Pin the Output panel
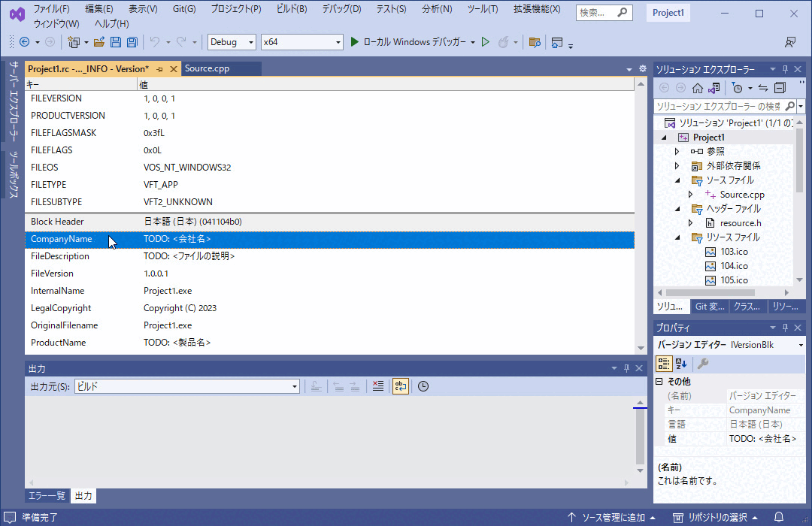 (x=626, y=368)
